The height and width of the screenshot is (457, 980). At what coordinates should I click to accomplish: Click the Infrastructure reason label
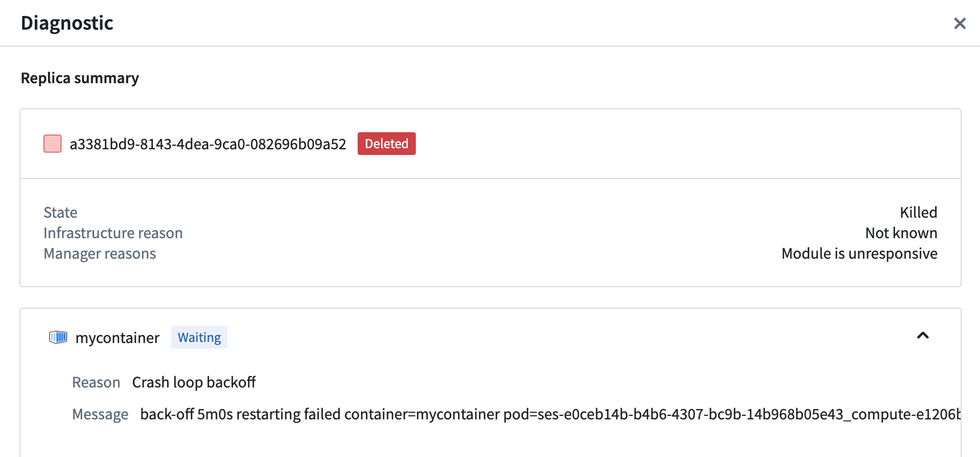pyautogui.click(x=113, y=233)
